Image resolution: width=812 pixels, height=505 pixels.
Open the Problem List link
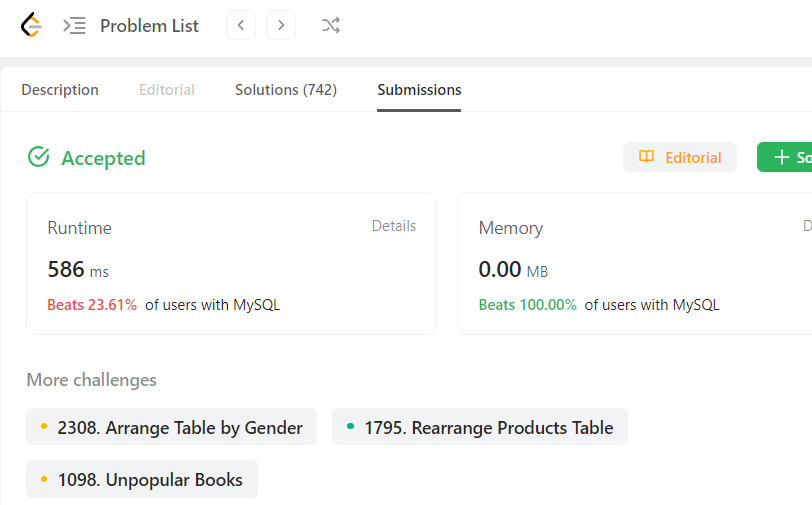149,25
